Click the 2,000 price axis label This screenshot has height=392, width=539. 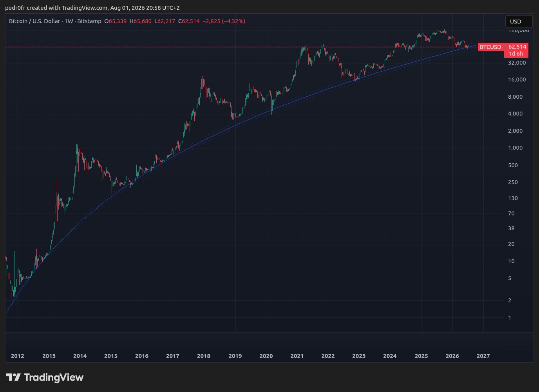point(515,131)
